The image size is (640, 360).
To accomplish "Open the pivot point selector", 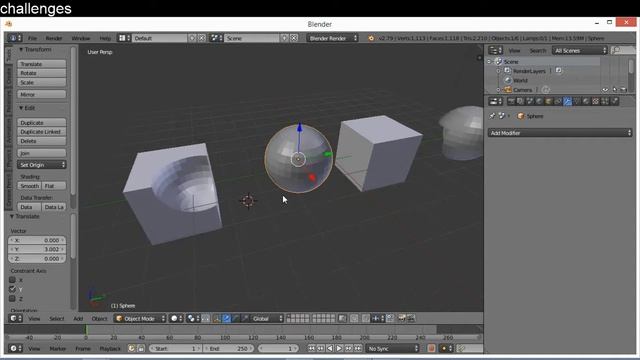I will (x=193, y=318).
